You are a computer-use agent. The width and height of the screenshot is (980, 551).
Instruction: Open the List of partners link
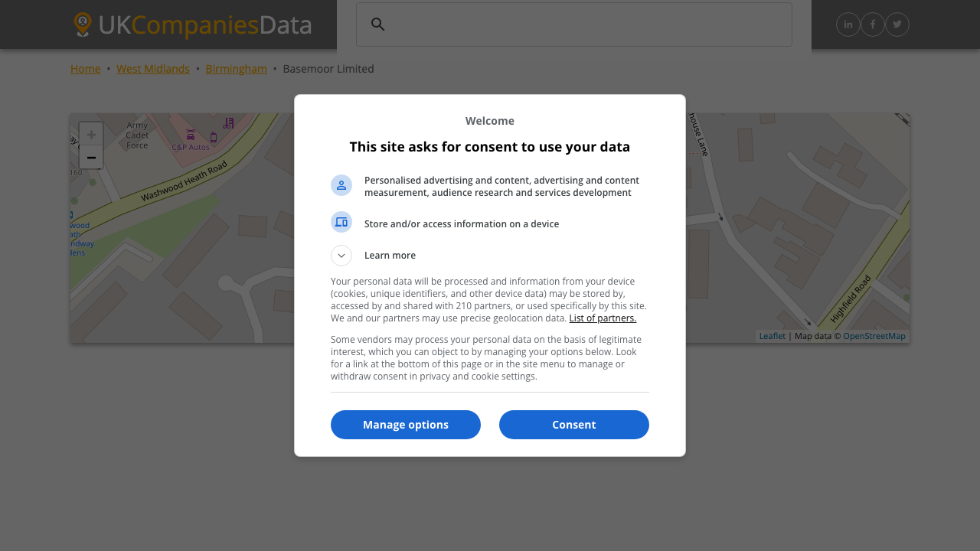point(603,318)
